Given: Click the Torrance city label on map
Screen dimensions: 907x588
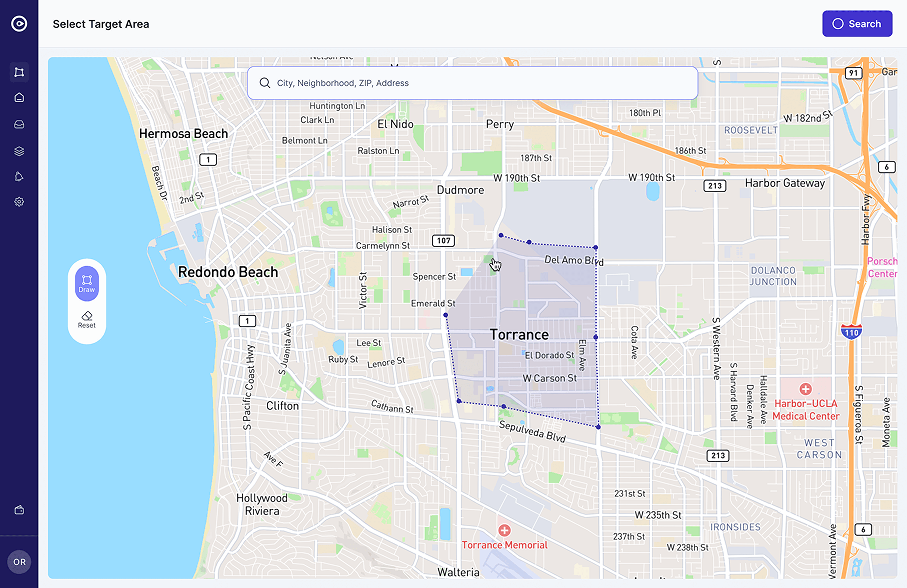Looking at the screenshot, I should coord(519,334).
